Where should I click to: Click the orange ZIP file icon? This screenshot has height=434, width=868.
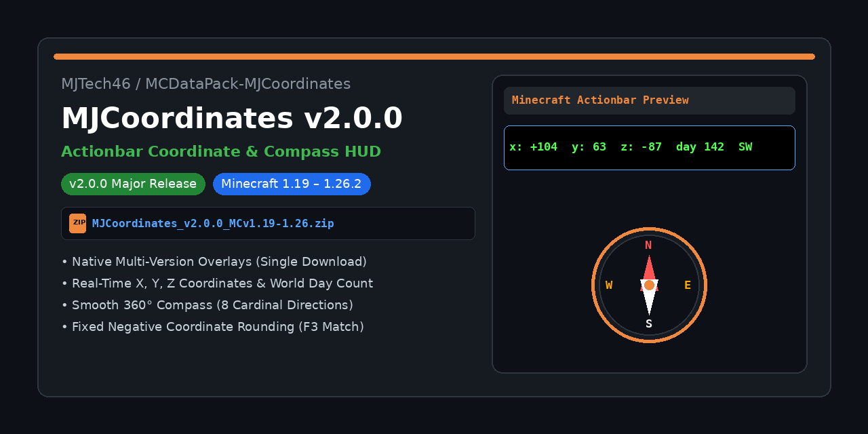pyautogui.click(x=77, y=223)
